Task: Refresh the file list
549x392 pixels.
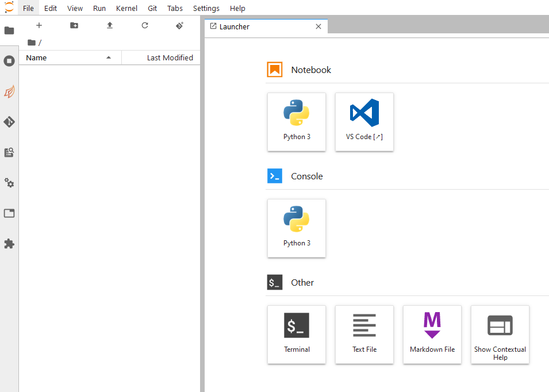Action: pos(145,25)
